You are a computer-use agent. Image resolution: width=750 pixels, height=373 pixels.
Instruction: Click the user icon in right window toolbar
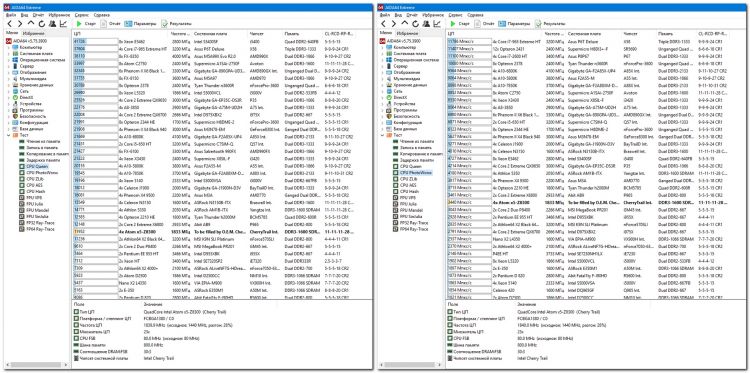[427, 23]
